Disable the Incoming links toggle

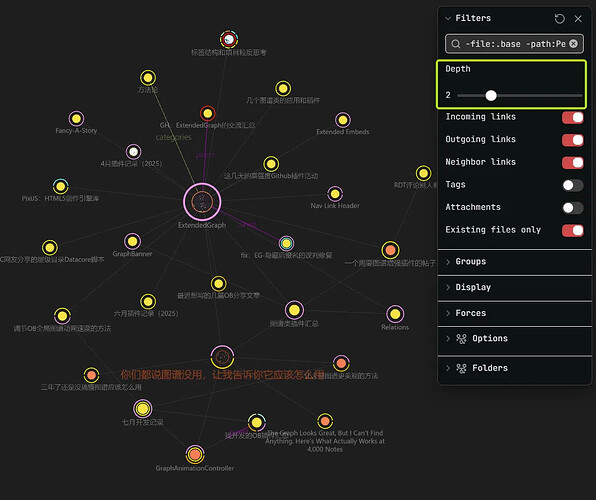click(572, 117)
